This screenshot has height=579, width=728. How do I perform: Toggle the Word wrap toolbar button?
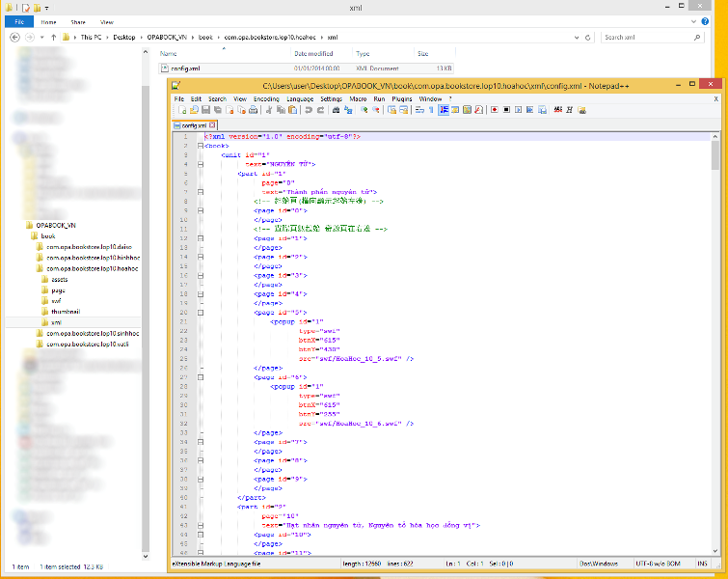coord(419,111)
